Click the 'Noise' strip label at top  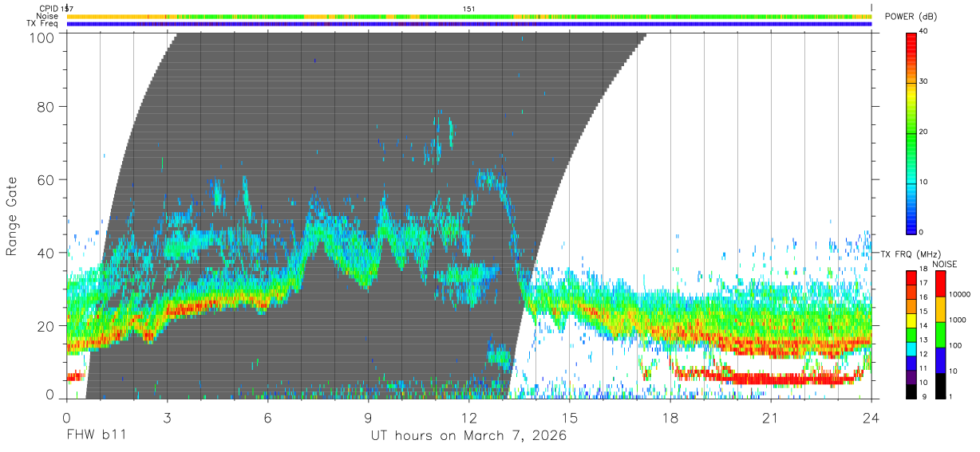pos(48,16)
